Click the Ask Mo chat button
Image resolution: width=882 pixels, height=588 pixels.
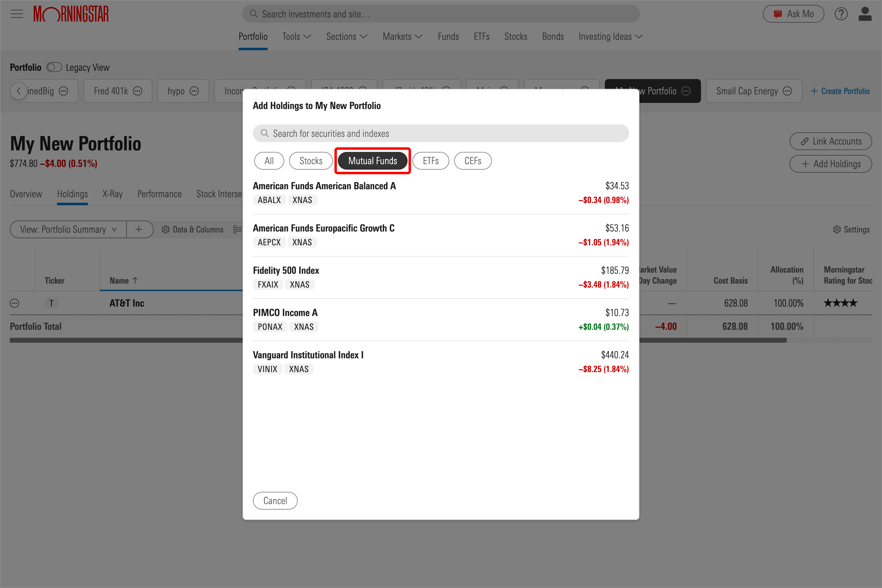793,14
